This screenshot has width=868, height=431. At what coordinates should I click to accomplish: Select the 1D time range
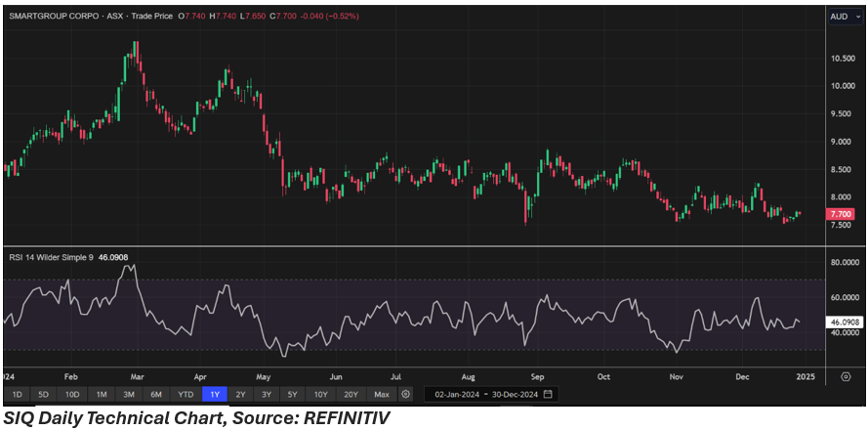(18, 395)
